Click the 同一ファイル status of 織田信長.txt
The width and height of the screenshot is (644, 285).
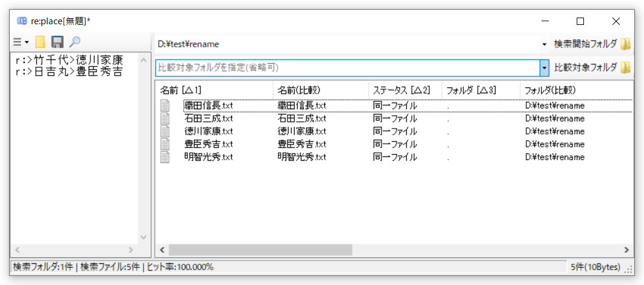[395, 106]
